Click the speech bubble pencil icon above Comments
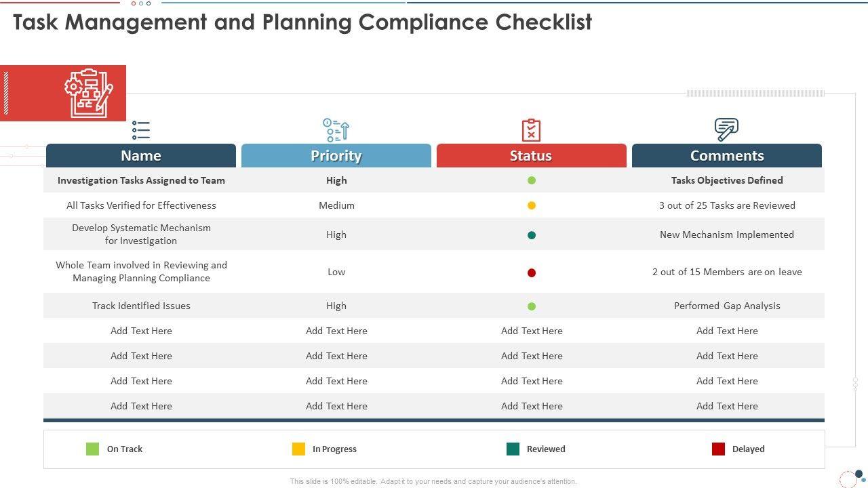The image size is (868, 488). (x=726, y=129)
